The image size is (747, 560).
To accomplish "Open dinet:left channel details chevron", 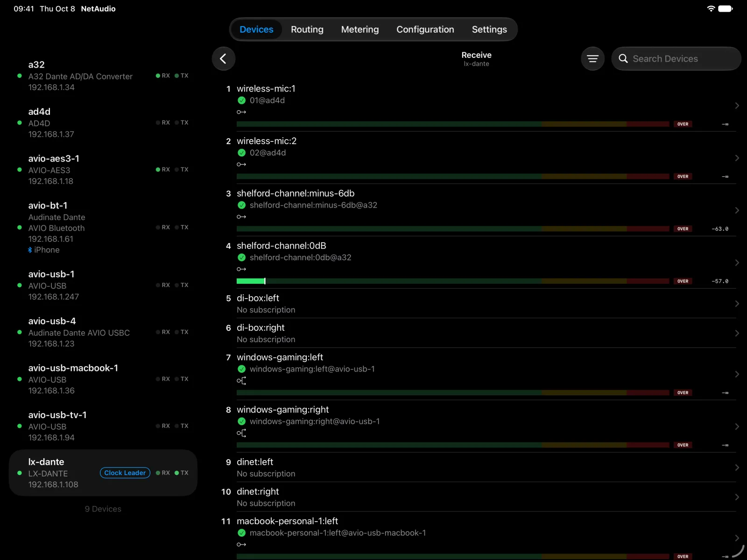I will [737, 468].
